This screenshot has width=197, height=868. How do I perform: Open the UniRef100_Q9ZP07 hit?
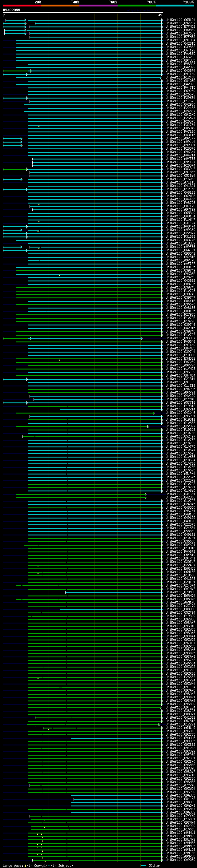[x=180, y=23]
